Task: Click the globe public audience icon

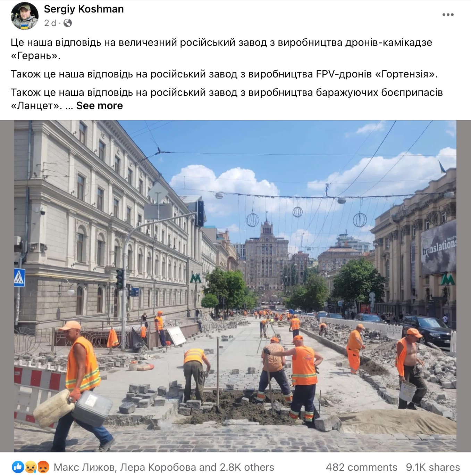Action: pos(68,23)
